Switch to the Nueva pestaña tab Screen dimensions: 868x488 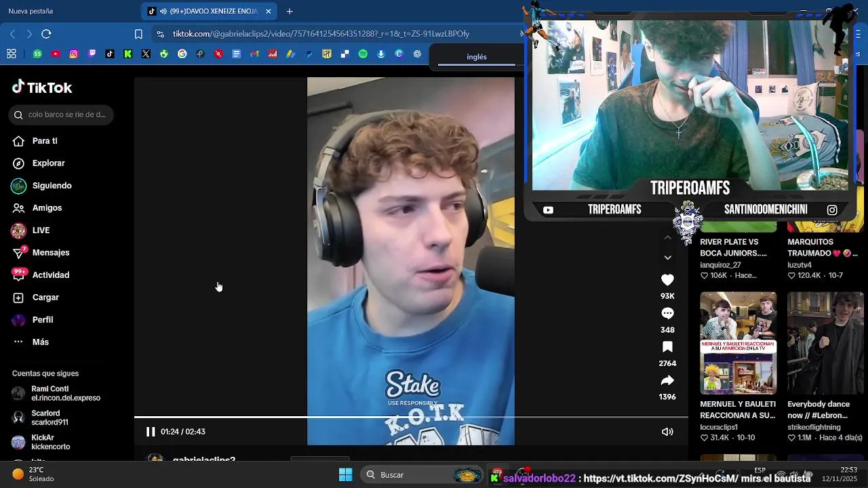click(x=31, y=11)
